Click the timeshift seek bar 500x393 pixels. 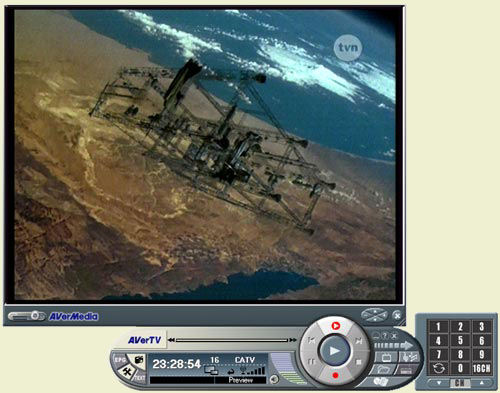(232, 340)
